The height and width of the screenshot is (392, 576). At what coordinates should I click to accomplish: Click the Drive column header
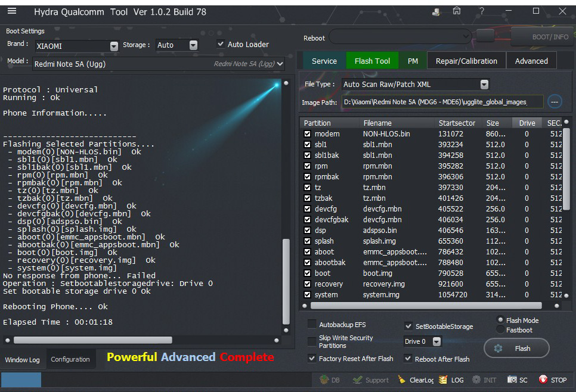point(527,123)
